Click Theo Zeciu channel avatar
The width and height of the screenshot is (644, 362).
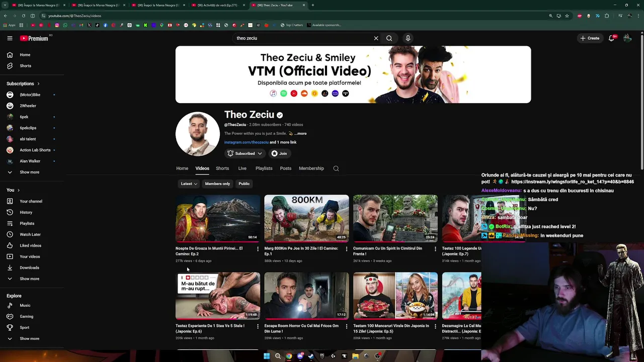[198, 134]
